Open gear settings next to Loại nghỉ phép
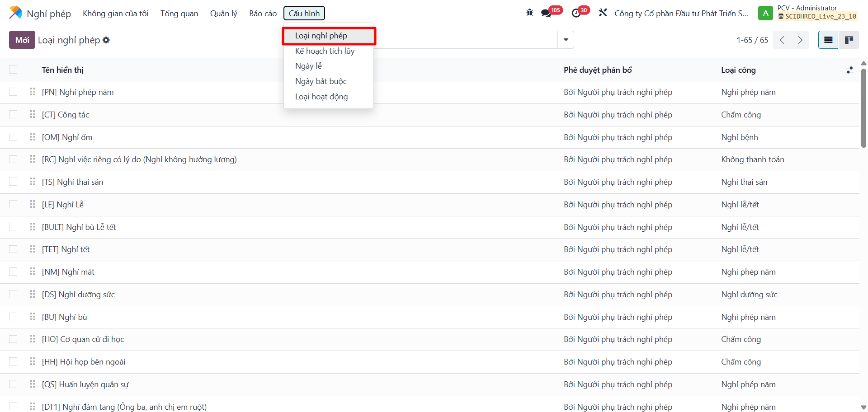Viewport: 868px width, 412px height. pyautogui.click(x=106, y=40)
